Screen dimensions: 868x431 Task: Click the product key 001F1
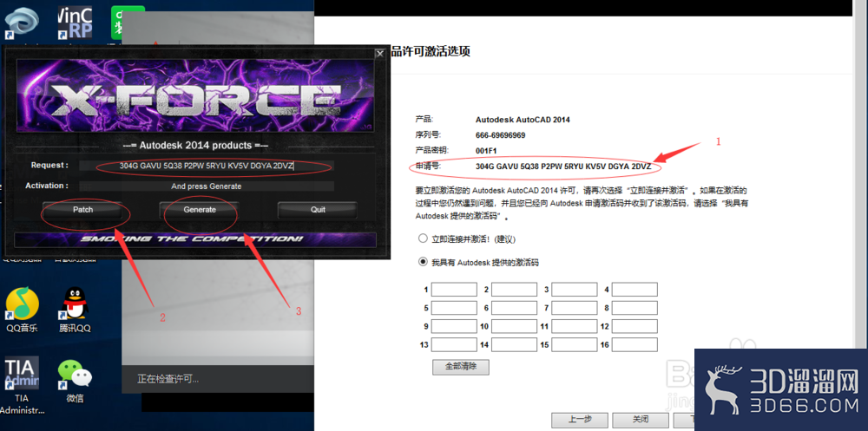tap(487, 151)
